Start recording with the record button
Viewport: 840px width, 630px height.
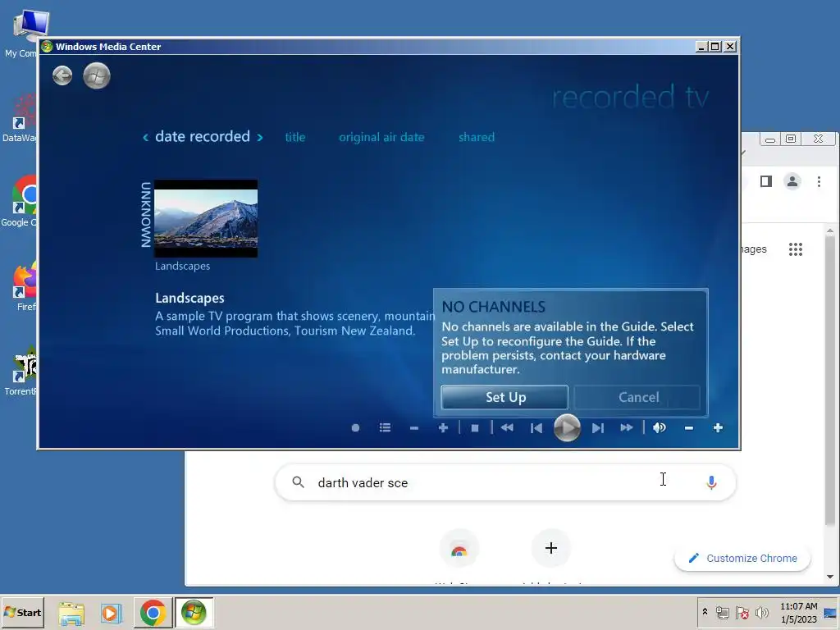click(355, 427)
